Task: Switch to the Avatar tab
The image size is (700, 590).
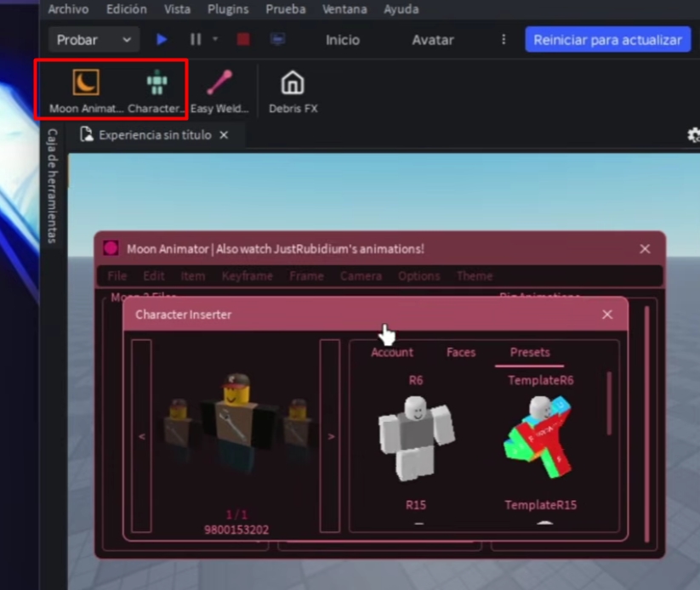Action: pos(433,40)
